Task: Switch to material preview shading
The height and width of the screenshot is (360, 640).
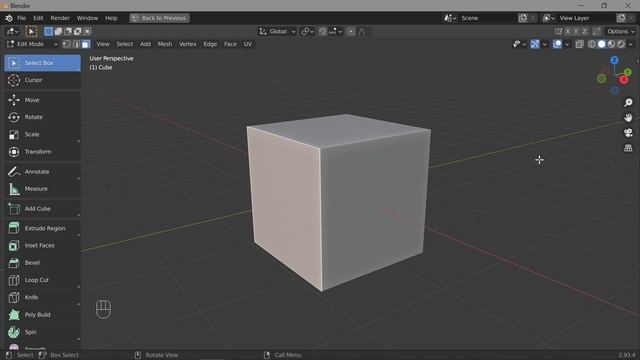Action: (611, 44)
